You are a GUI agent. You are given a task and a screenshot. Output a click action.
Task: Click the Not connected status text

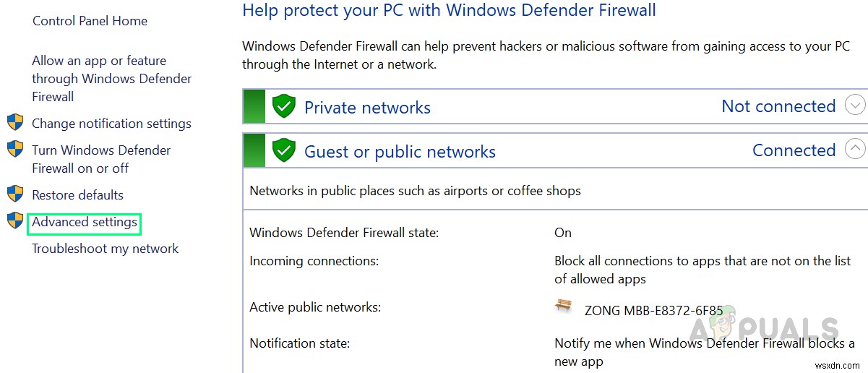[x=778, y=106]
